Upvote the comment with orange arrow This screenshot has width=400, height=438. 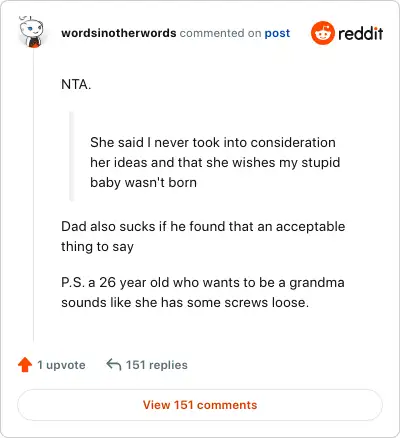coord(25,365)
